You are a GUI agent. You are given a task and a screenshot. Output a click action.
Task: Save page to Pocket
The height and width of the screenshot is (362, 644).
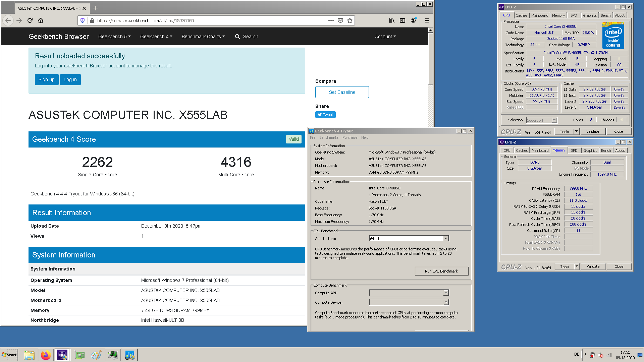click(x=340, y=20)
